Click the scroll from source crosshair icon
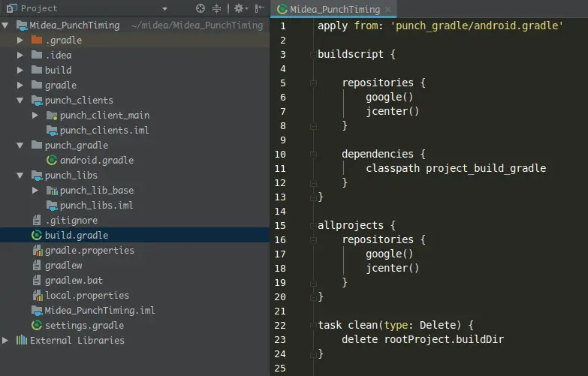588x376 pixels. (201, 8)
